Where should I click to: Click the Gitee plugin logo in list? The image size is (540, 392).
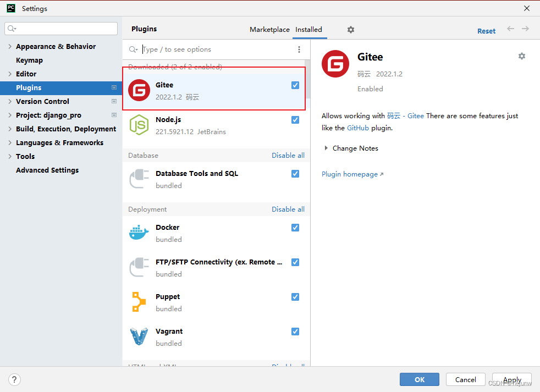[x=139, y=91]
